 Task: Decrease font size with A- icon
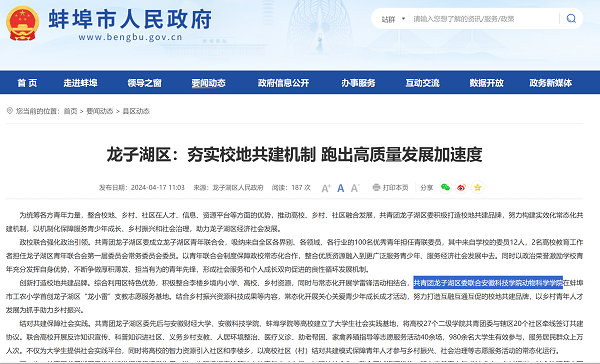(355, 188)
